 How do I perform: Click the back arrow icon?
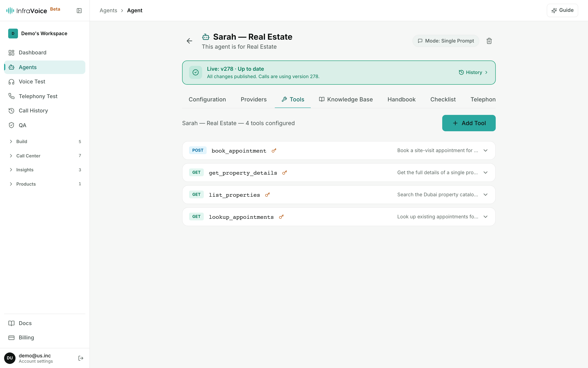[189, 41]
